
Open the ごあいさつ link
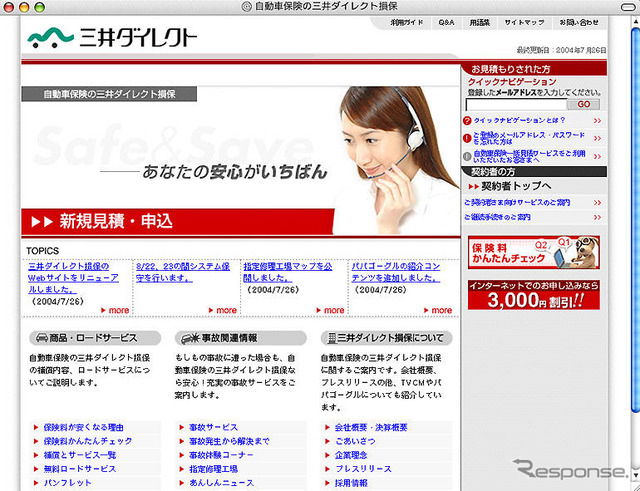pyautogui.click(x=355, y=441)
